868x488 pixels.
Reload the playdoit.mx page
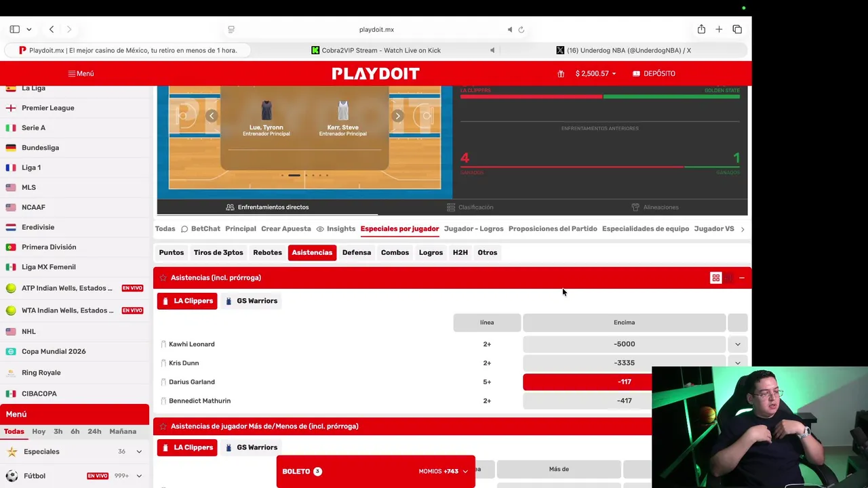coord(521,29)
